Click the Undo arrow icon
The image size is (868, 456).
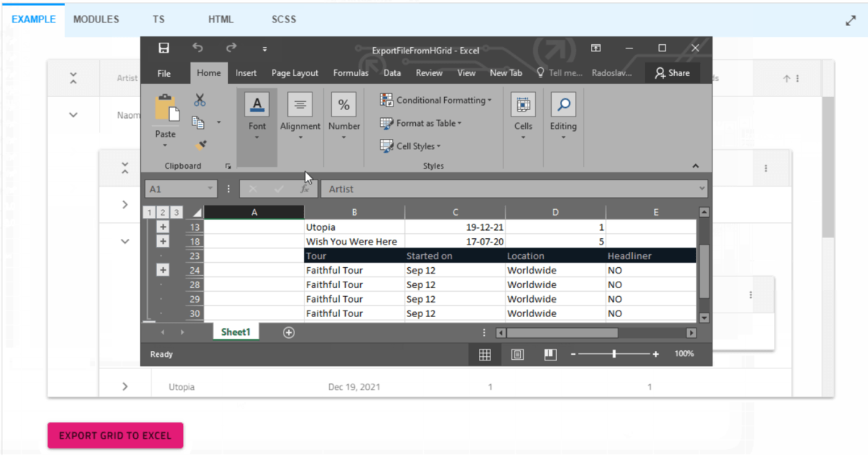coord(197,48)
